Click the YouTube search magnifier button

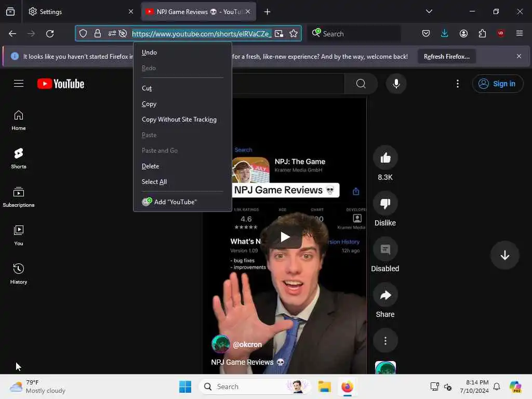click(x=361, y=84)
